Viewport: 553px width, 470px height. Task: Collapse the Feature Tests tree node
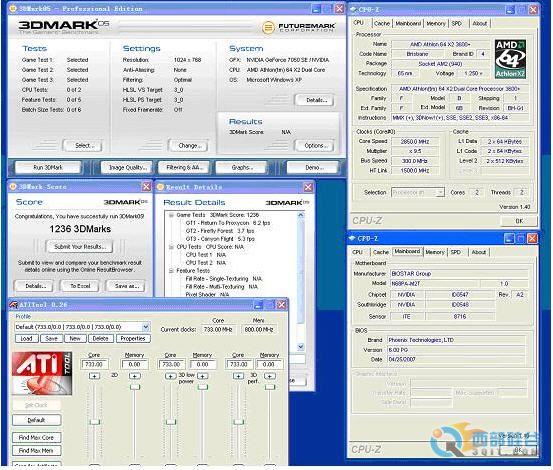coord(171,271)
